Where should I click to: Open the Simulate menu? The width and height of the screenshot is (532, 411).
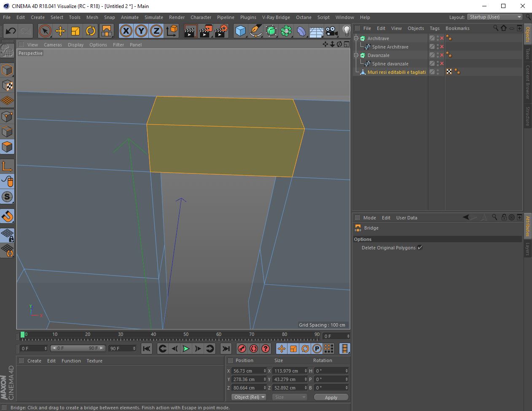pyautogui.click(x=154, y=17)
